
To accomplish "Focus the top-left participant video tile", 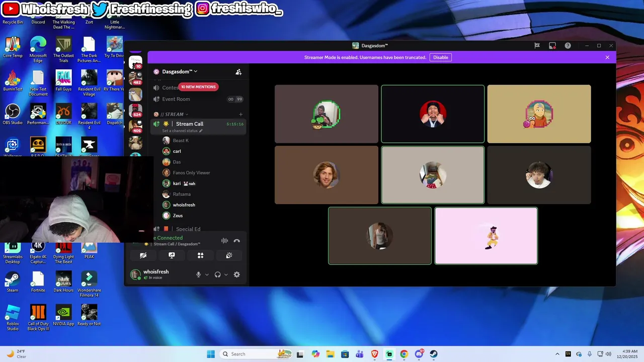I will pyautogui.click(x=327, y=114).
